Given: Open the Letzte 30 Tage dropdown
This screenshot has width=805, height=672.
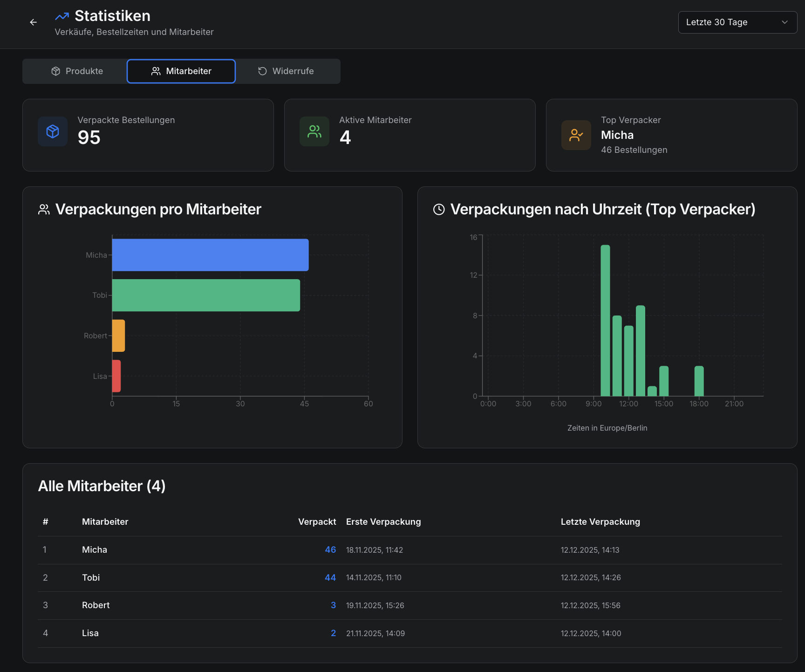Looking at the screenshot, I should point(737,22).
